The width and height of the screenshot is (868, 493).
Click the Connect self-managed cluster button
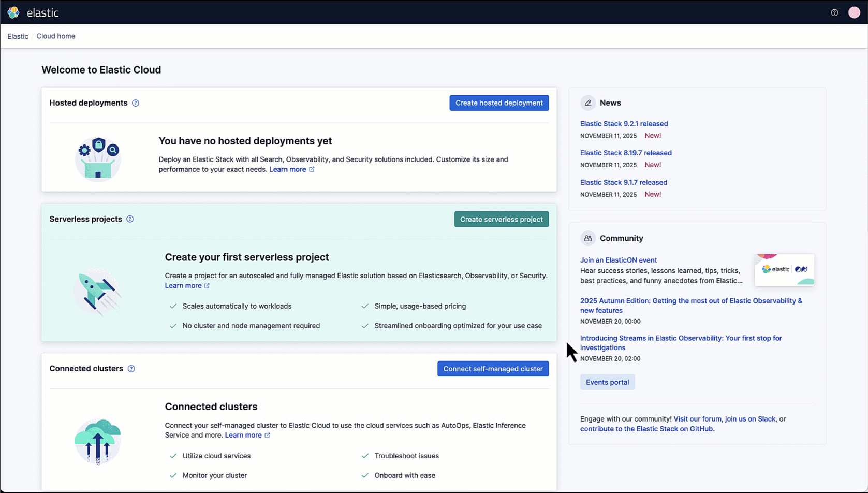pos(492,368)
